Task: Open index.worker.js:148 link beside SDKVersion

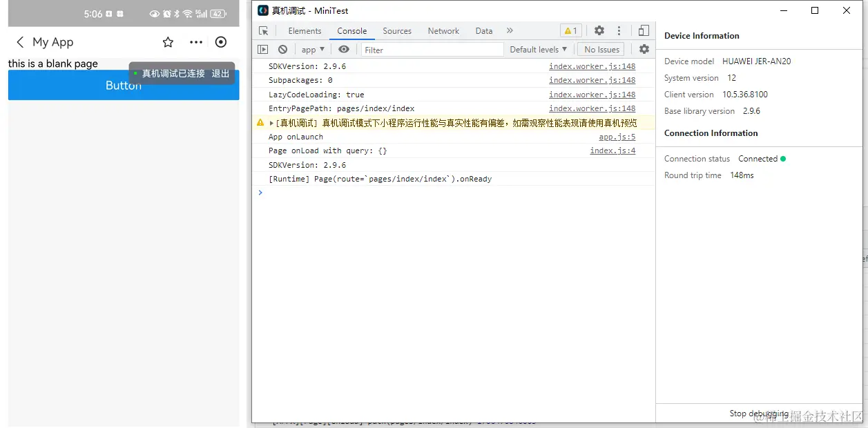Action: click(592, 67)
